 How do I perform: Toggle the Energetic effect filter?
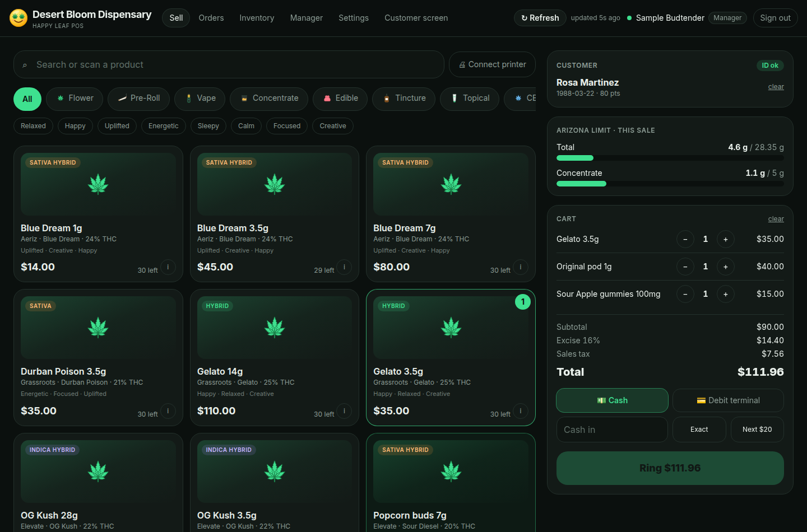tap(164, 126)
